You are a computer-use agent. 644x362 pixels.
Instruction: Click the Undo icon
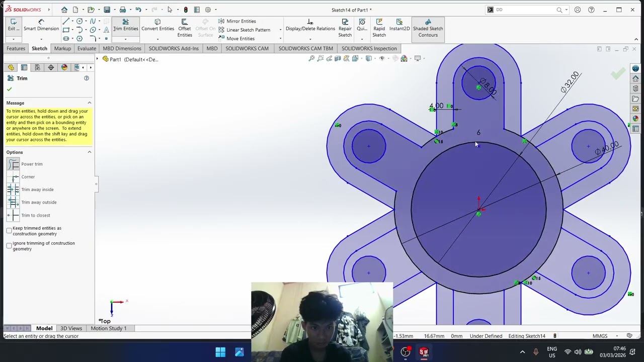[138, 10]
